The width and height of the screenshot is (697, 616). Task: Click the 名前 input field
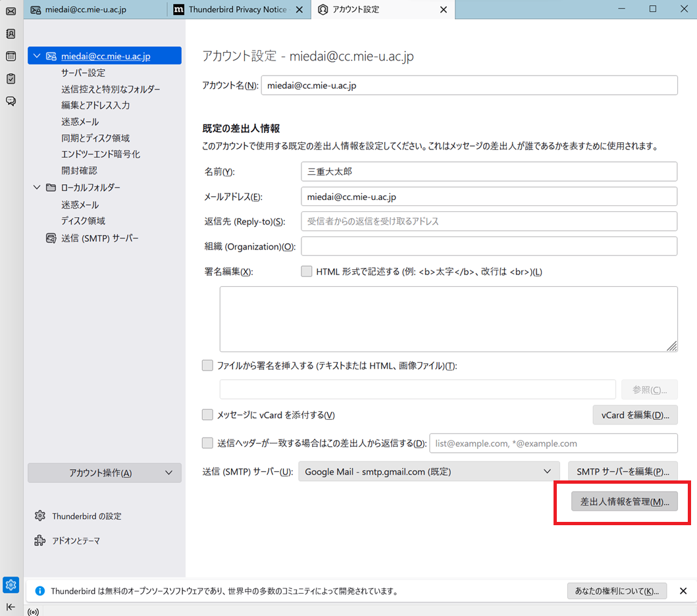click(x=489, y=171)
